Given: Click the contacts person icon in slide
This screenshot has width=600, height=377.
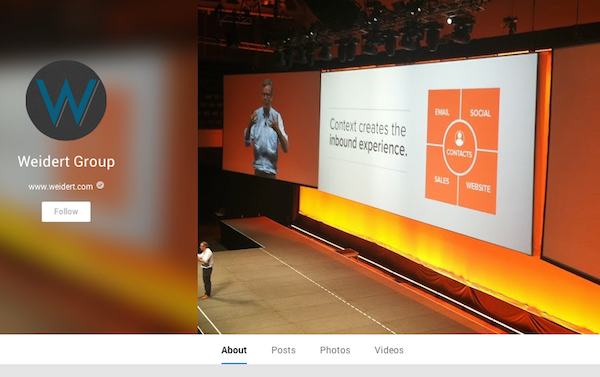Looking at the screenshot, I should pyautogui.click(x=459, y=138).
